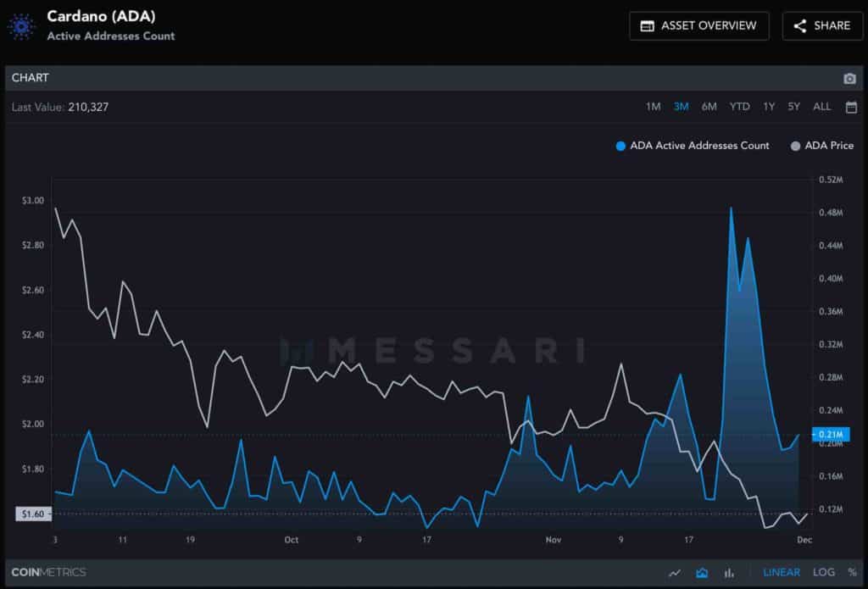The width and height of the screenshot is (868, 589).
Task: Switch to line chart type
Action: pos(675,573)
